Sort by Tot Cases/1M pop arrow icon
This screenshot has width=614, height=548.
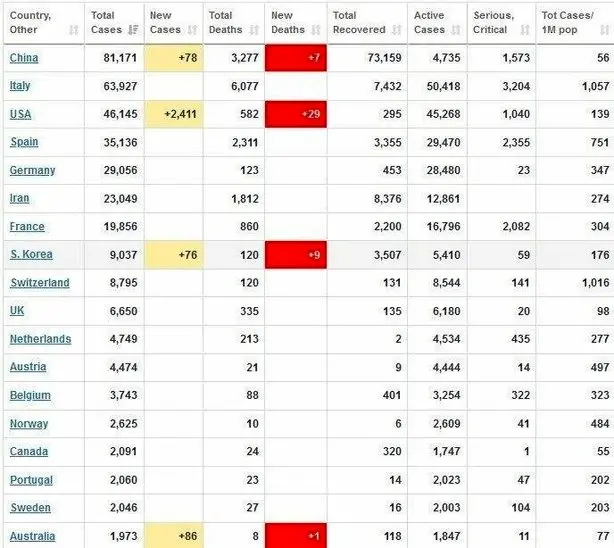603,31
